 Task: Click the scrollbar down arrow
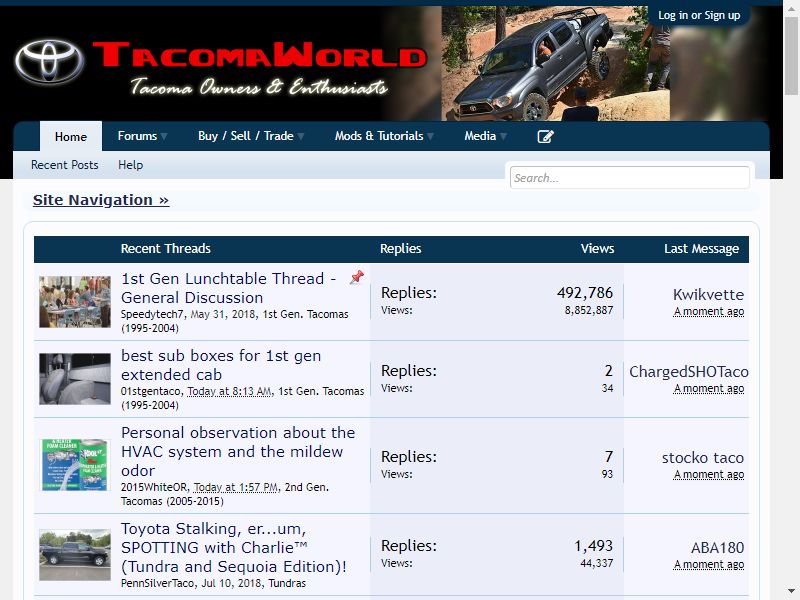pos(791,590)
